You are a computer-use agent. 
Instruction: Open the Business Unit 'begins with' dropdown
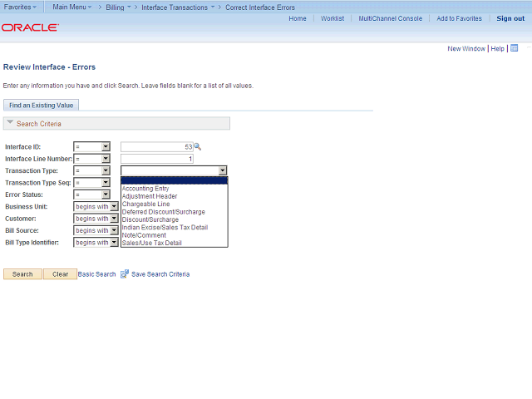click(96, 206)
